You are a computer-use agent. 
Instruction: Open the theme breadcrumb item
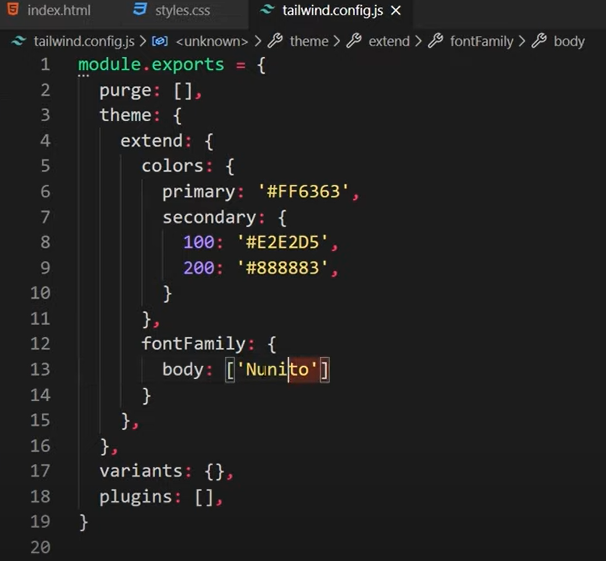click(309, 41)
